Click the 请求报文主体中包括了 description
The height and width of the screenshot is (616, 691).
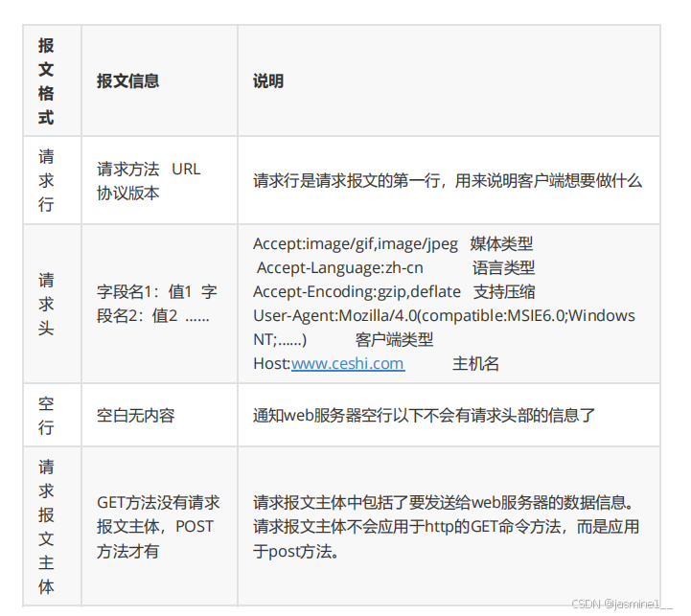click(446, 527)
